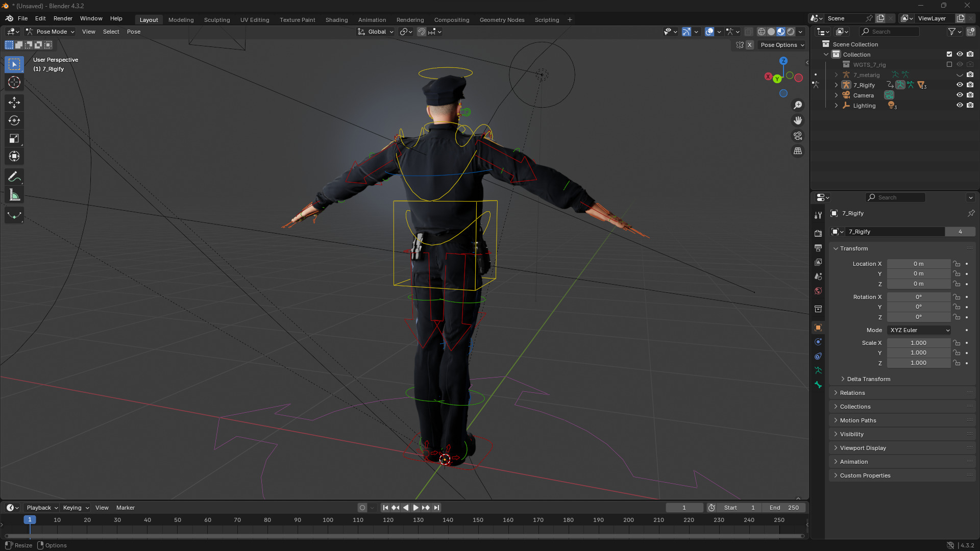Click the Pose Options button
This screenshot has width=980, height=551.
[x=782, y=45]
